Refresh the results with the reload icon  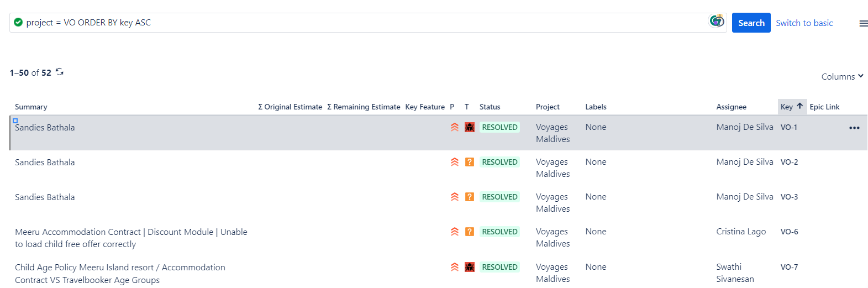click(60, 72)
